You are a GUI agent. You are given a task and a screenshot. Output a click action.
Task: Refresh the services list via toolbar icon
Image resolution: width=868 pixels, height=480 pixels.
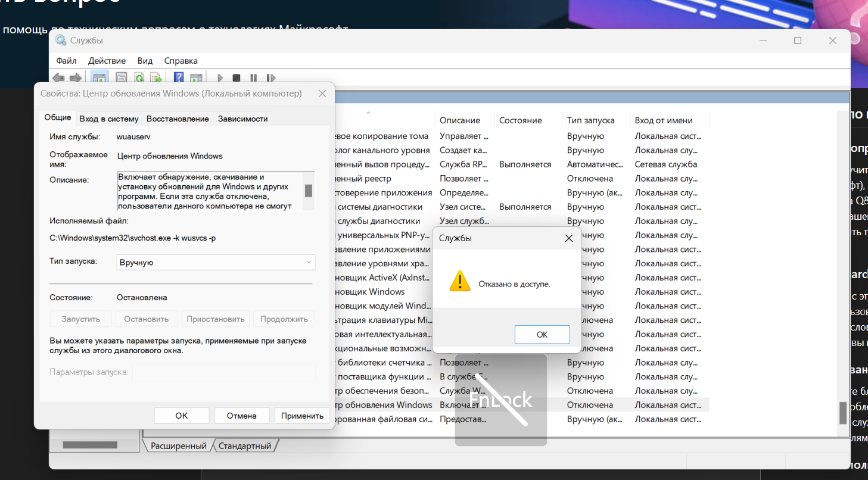139,78
